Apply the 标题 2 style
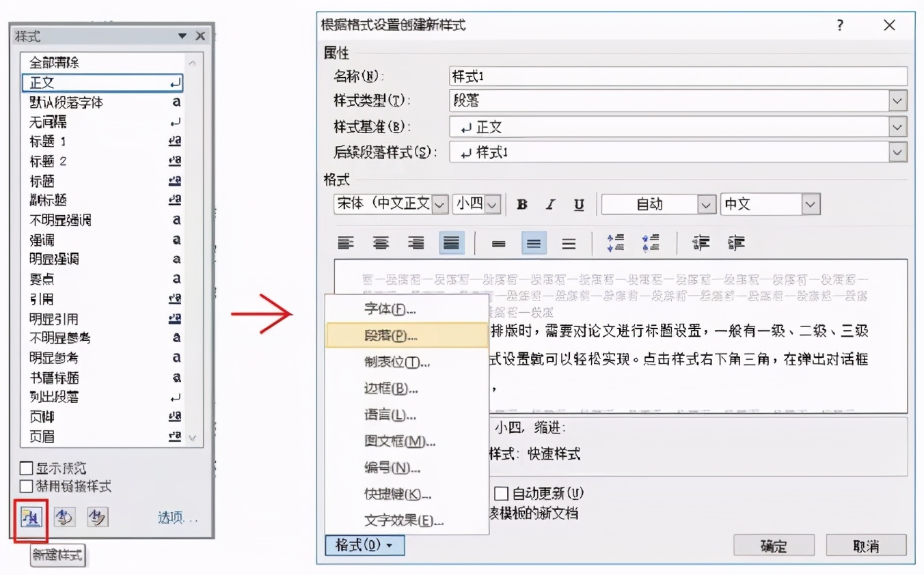Screen dimensions: 924x575 pyautogui.click(x=103, y=161)
